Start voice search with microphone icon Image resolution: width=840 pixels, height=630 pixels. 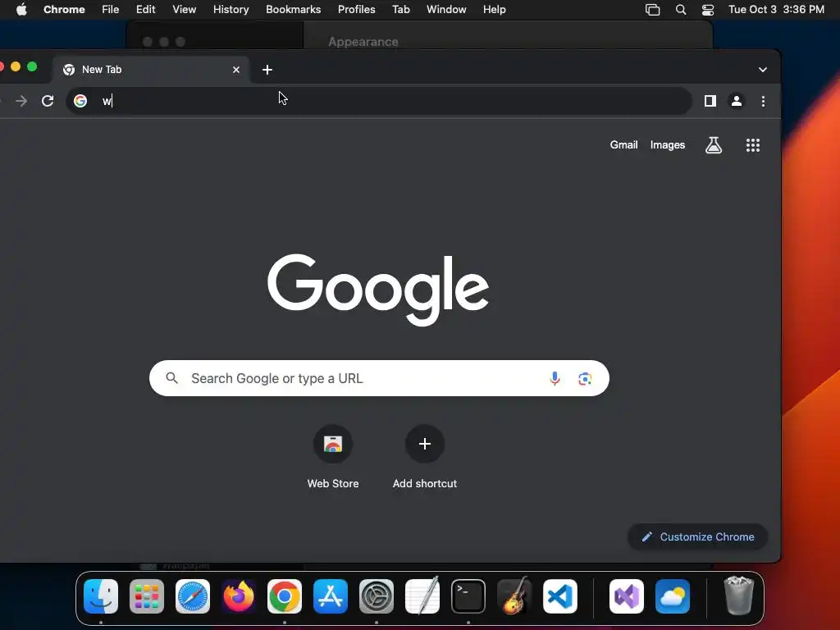point(555,378)
